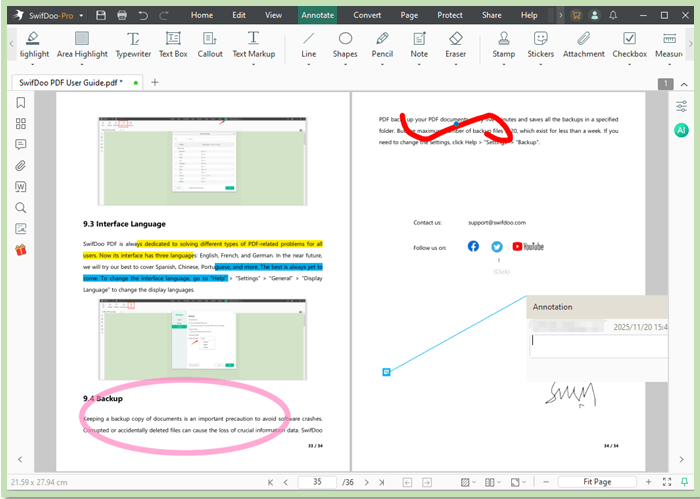Open the Help tab
Viewport: 700px width, 499px height.
pos(529,15)
